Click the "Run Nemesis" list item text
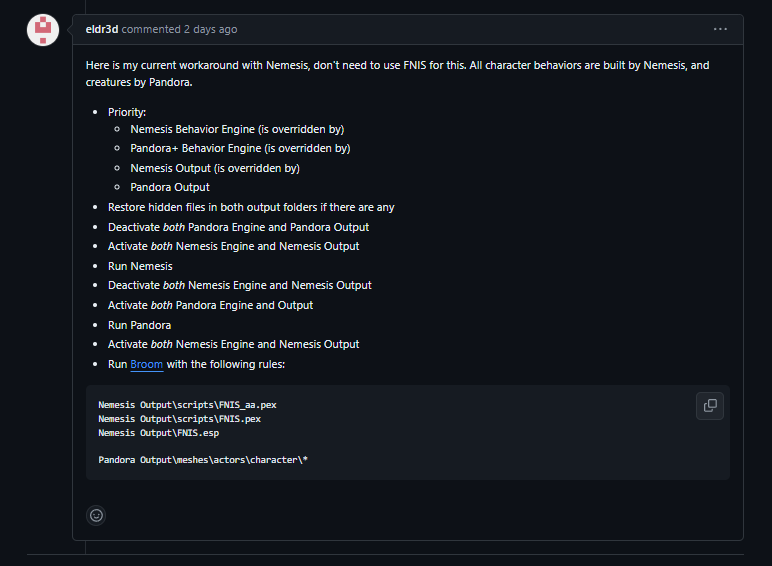Image resolution: width=772 pixels, height=566 pixels. pos(140,266)
